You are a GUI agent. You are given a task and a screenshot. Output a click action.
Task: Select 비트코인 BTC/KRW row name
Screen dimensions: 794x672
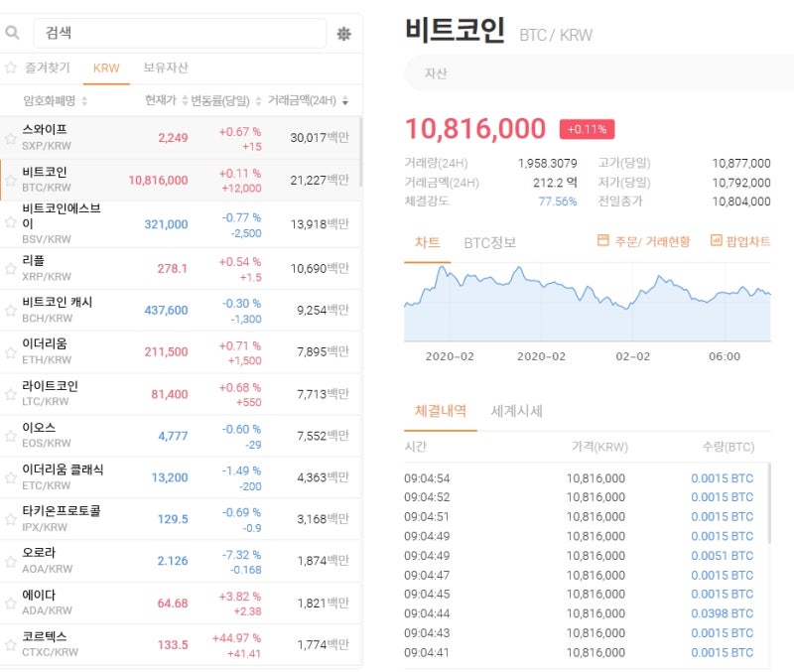[47, 180]
